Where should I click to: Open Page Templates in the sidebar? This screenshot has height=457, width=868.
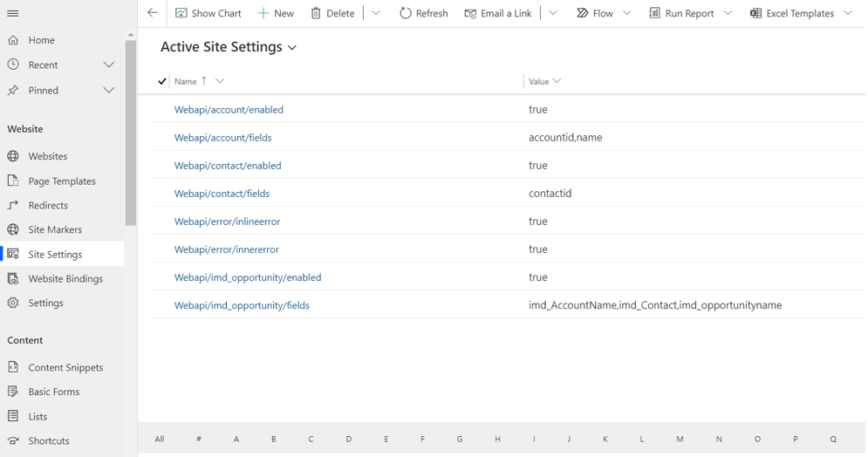[62, 181]
